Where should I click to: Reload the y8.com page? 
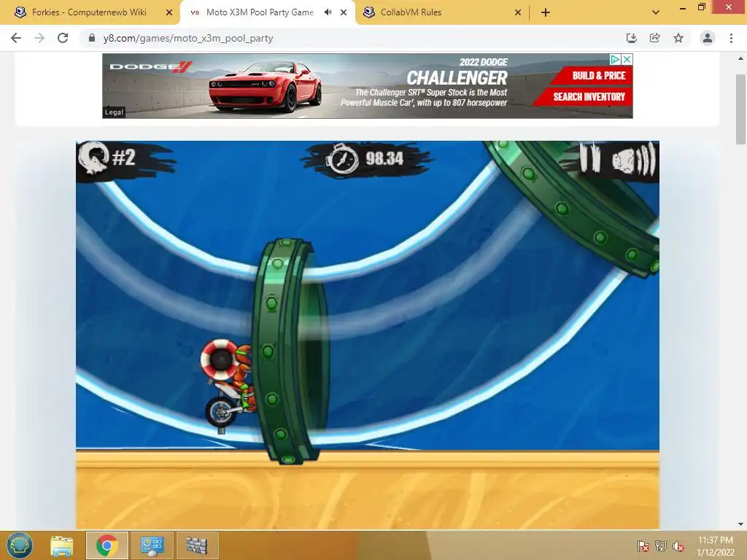coord(63,38)
